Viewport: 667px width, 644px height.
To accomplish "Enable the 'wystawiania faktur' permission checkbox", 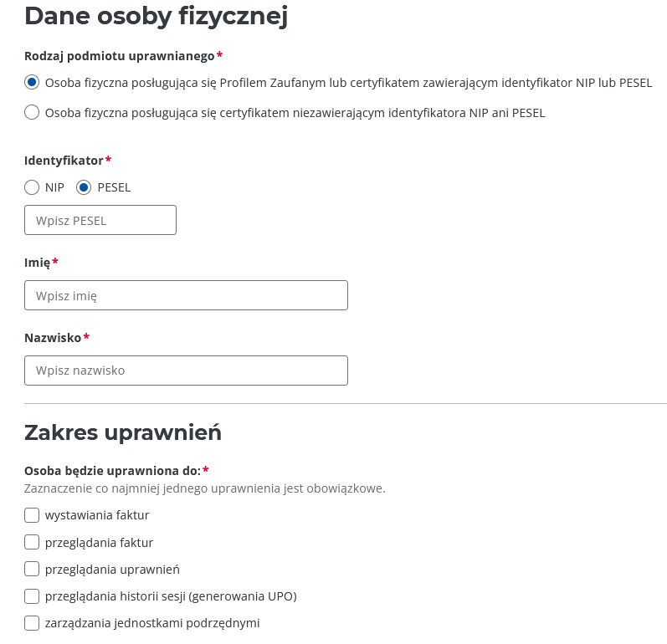I will coord(32,515).
